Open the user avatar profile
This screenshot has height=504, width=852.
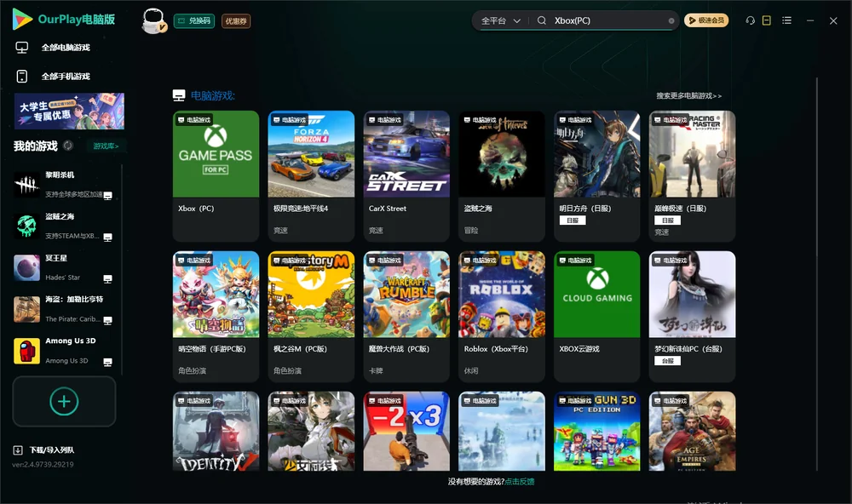153,20
